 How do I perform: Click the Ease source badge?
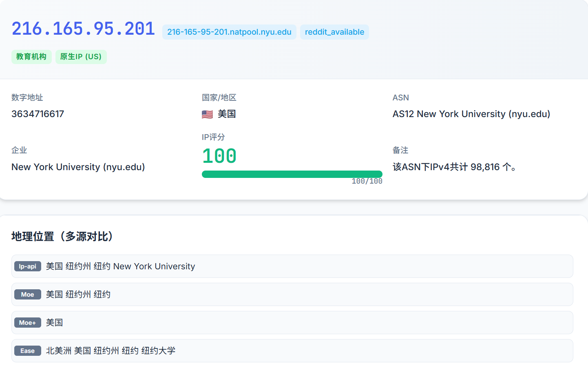pos(28,351)
